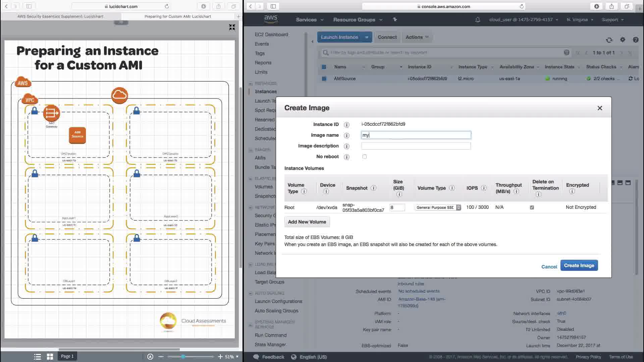Click the Lucidchart grid view icon
This screenshot has width=644, height=362.
[50, 357]
